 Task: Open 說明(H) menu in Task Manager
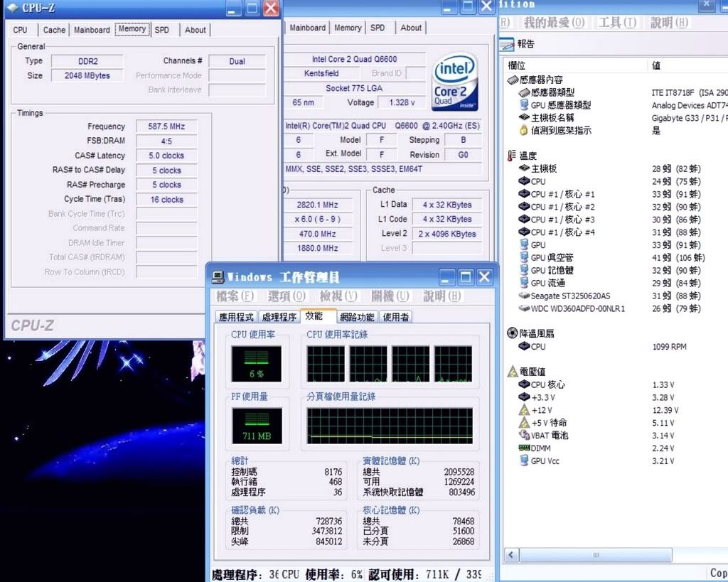(x=441, y=296)
